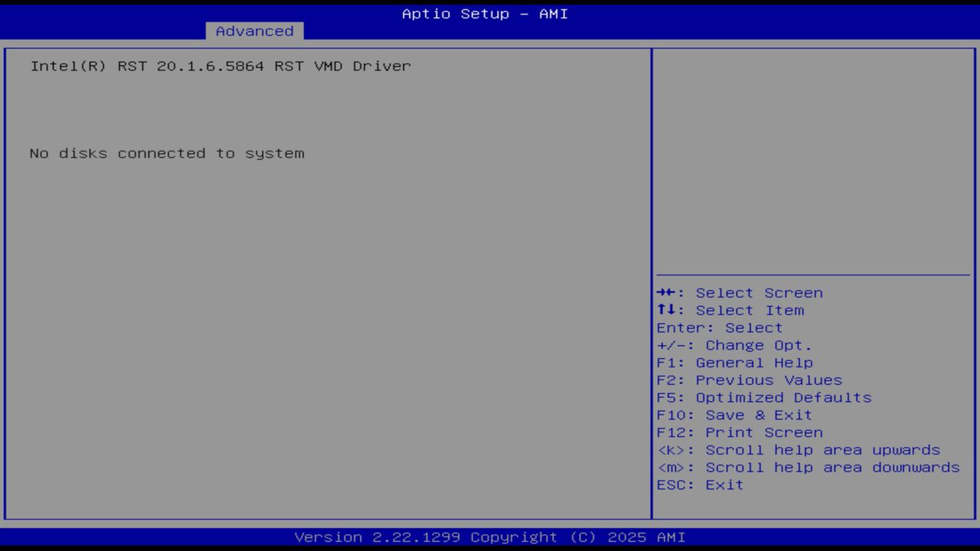Click the Scroll help area upwards entry
This screenshot has width=980, height=551.
799,449
